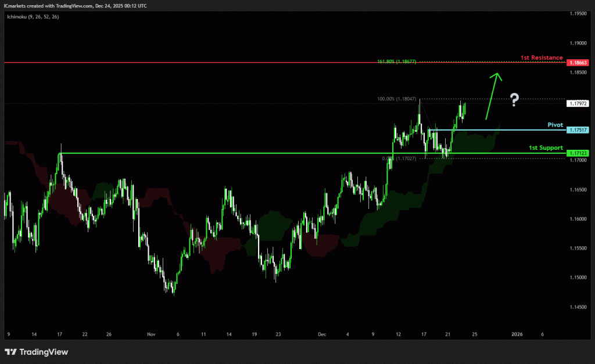The height and width of the screenshot is (364, 595).
Task: Click the white question mark symbol
Action: click(x=514, y=100)
